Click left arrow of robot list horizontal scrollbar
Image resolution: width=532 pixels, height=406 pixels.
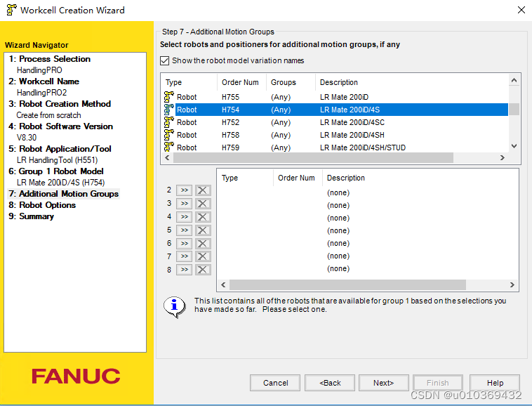[167, 158]
